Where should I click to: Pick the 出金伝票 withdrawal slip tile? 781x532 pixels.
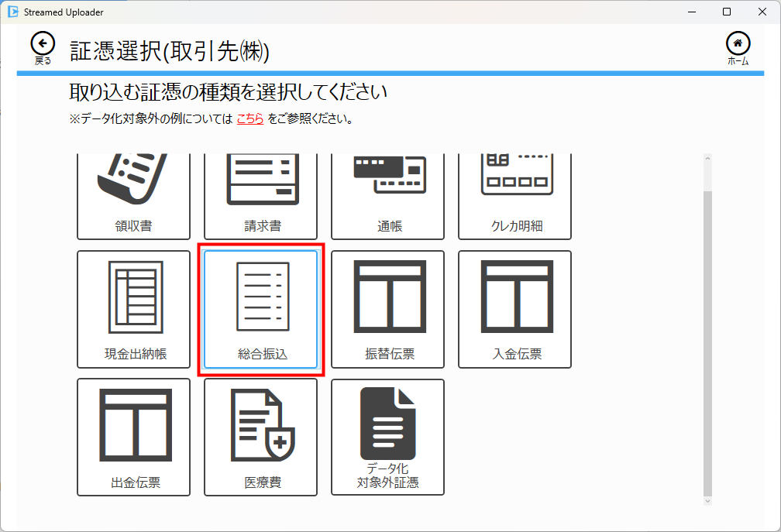click(133, 437)
